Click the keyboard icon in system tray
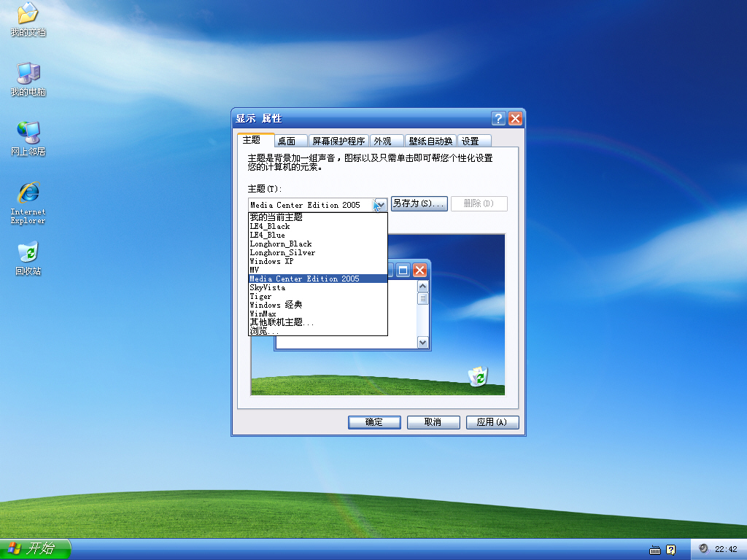 pyautogui.click(x=655, y=550)
